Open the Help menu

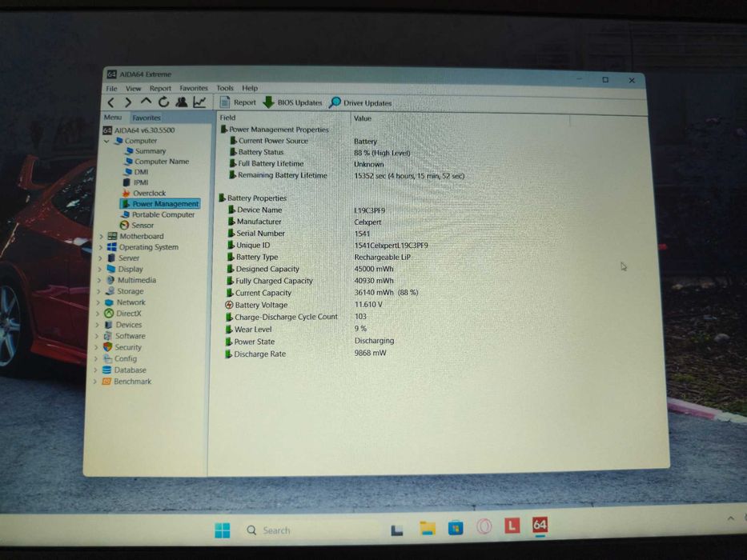(250, 88)
